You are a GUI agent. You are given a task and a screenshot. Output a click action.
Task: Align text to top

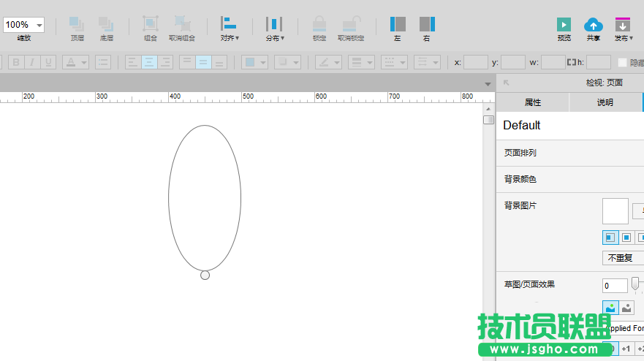point(187,62)
